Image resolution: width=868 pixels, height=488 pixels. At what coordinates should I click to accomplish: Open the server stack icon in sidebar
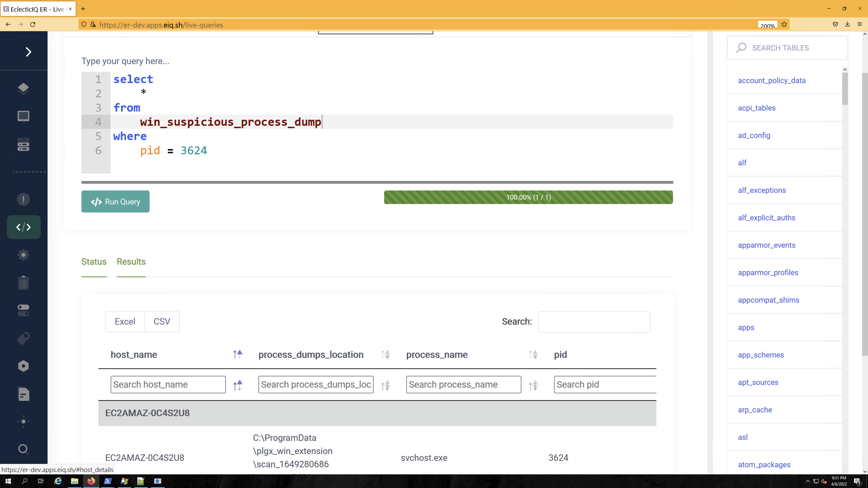[x=23, y=144]
